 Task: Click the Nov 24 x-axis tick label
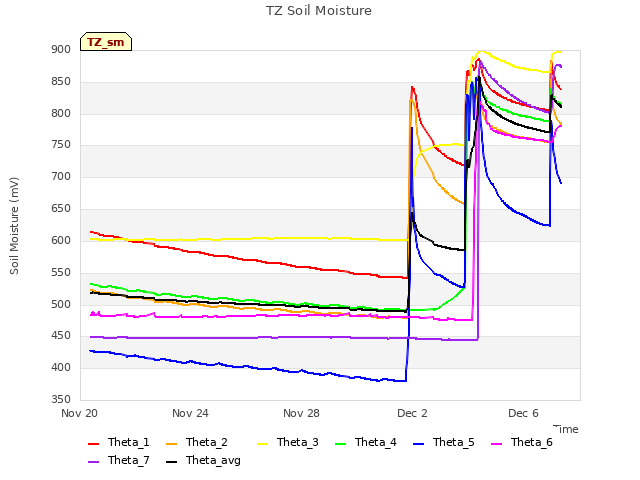point(190,413)
